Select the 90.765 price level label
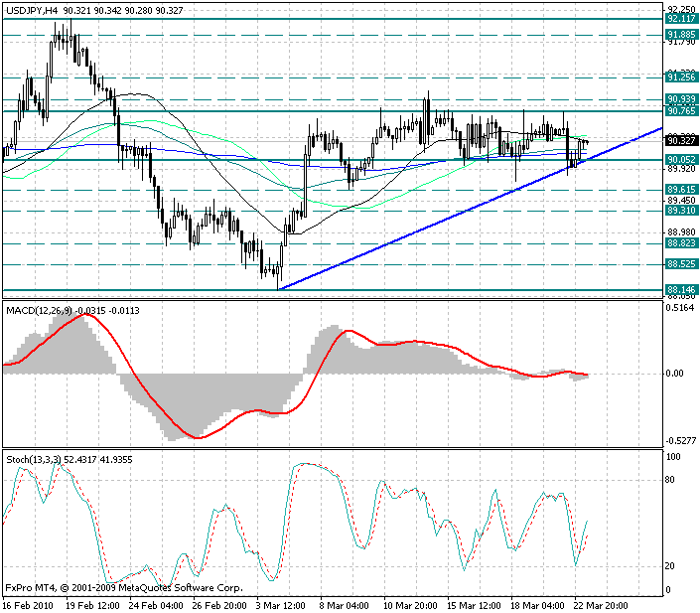700x613 pixels. [x=680, y=111]
